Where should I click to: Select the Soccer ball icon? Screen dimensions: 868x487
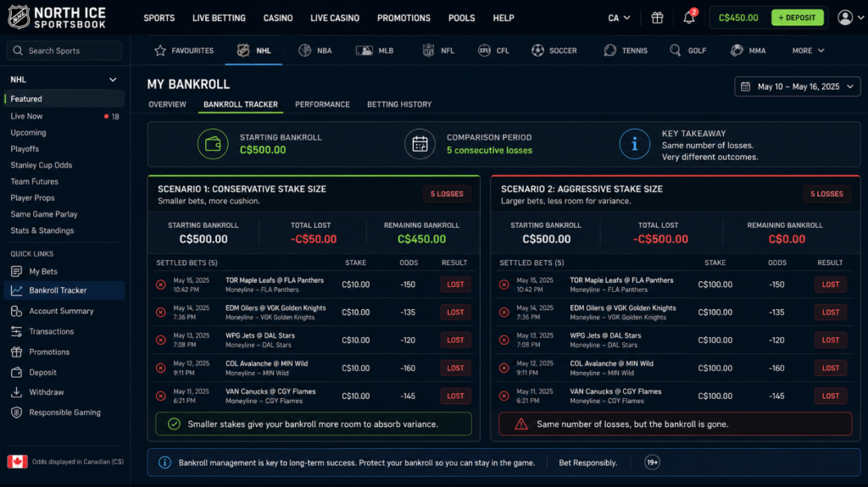pyautogui.click(x=537, y=50)
